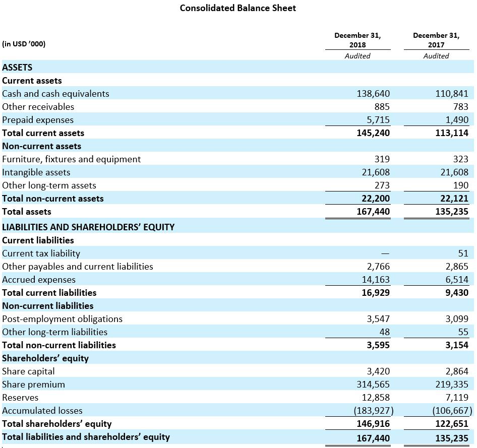
Task: Click the other payables value 2,766
Action: pos(378,267)
